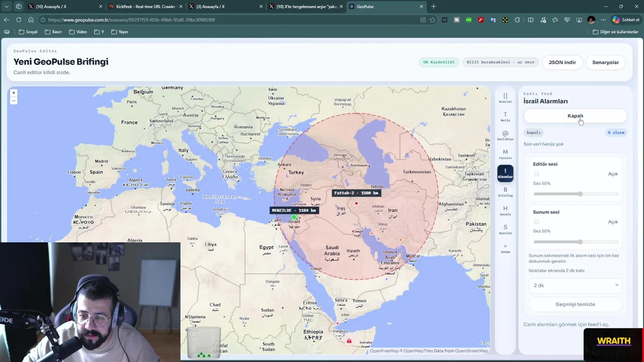Screen dimensions: 644x362
Task: Adjust the Editör sesi volume slider
Action: [576, 194]
